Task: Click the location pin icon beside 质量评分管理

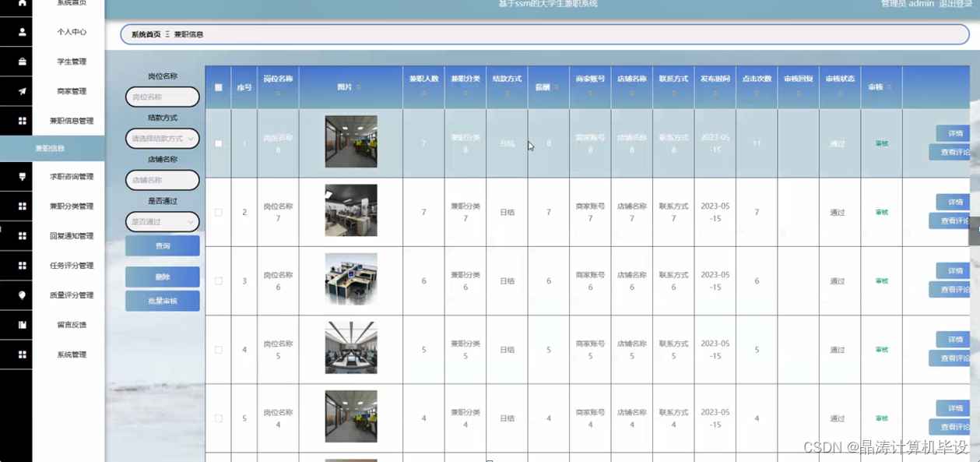Action: tap(22, 295)
